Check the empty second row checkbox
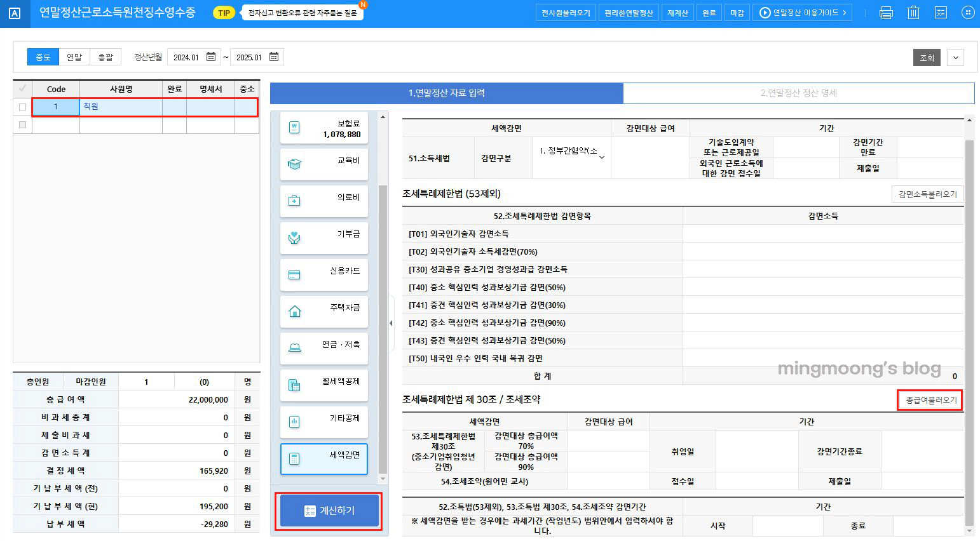The width and height of the screenshot is (980, 541). click(x=22, y=125)
